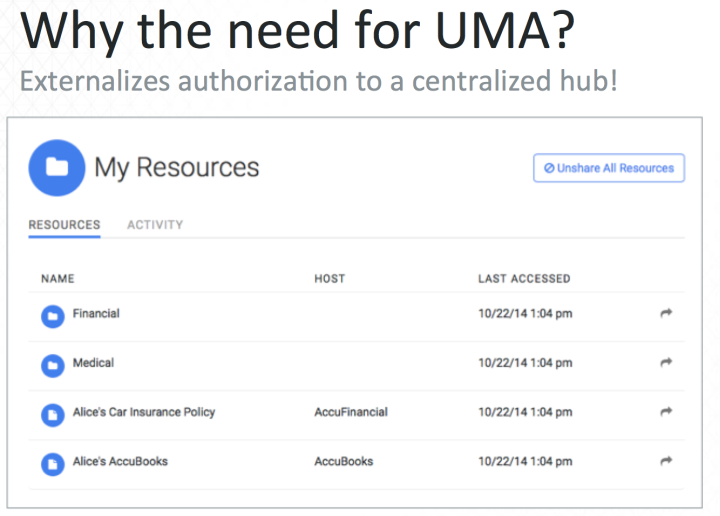Sort by the Name column header
The image size is (720, 516).
[x=57, y=279]
